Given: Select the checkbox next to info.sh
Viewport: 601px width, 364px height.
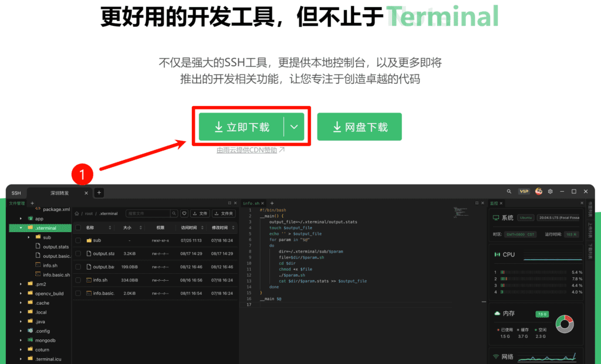Looking at the screenshot, I should point(78,280).
